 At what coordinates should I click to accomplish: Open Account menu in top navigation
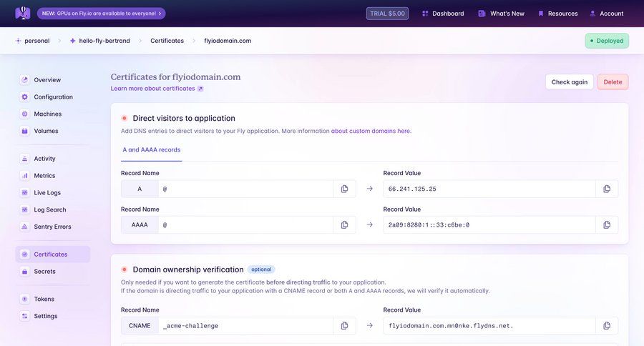(607, 14)
